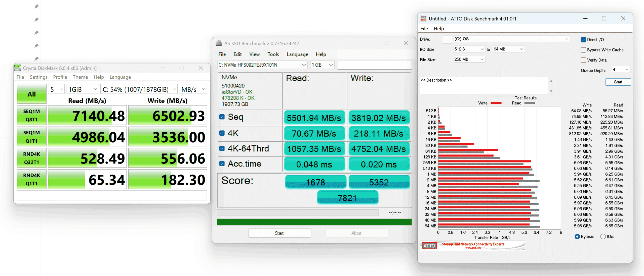Screen dimensions: 644x276
Task: Run the SEQ1M Q1T1 test
Action: point(32,137)
